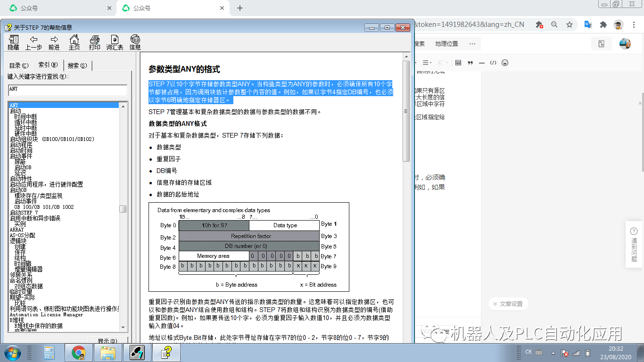The width and height of the screenshot is (644, 362).
Task: Insert an emoji in the editor
Action: click(x=505, y=63)
